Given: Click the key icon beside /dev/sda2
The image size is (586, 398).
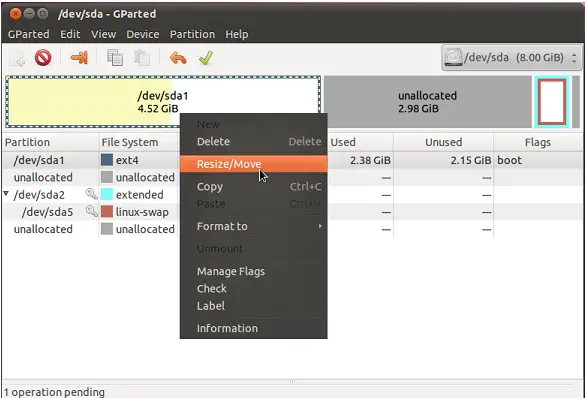Looking at the screenshot, I should pos(91,194).
